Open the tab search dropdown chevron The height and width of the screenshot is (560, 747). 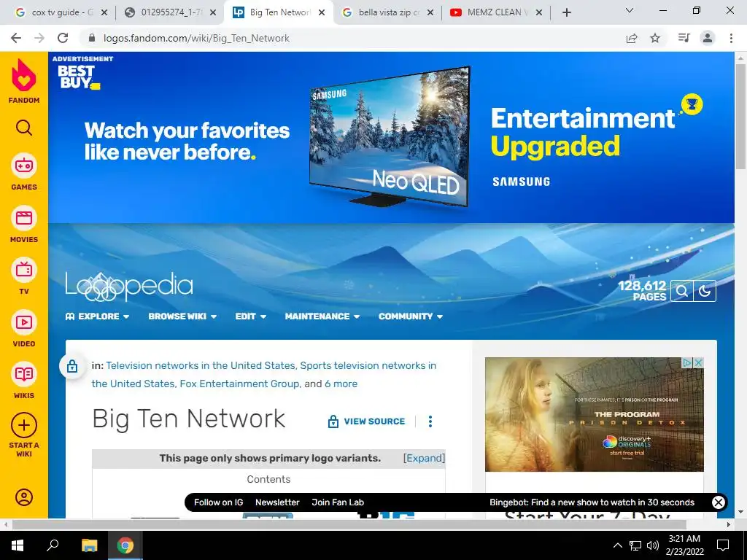[x=630, y=10]
